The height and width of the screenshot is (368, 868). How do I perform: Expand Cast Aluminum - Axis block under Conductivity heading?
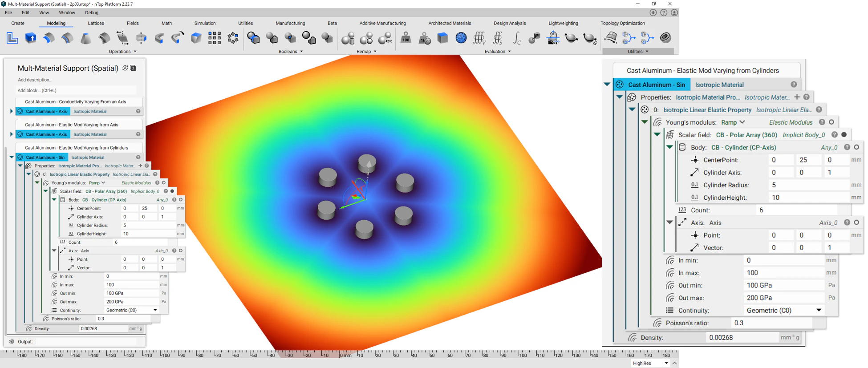(12, 111)
